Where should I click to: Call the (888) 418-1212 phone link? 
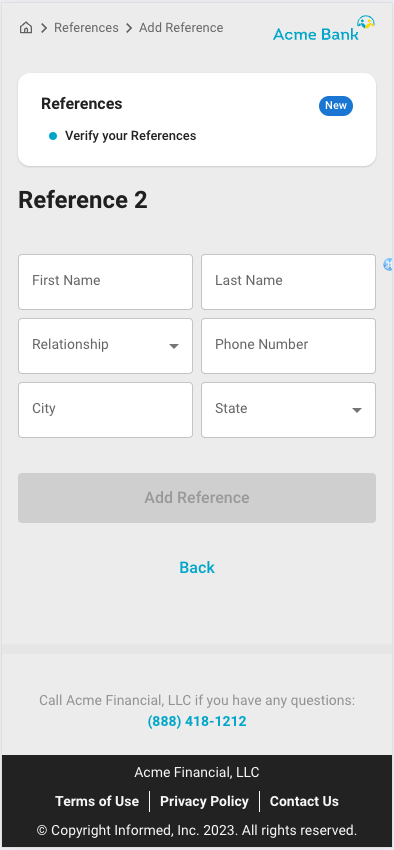click(x=197, y=722)
